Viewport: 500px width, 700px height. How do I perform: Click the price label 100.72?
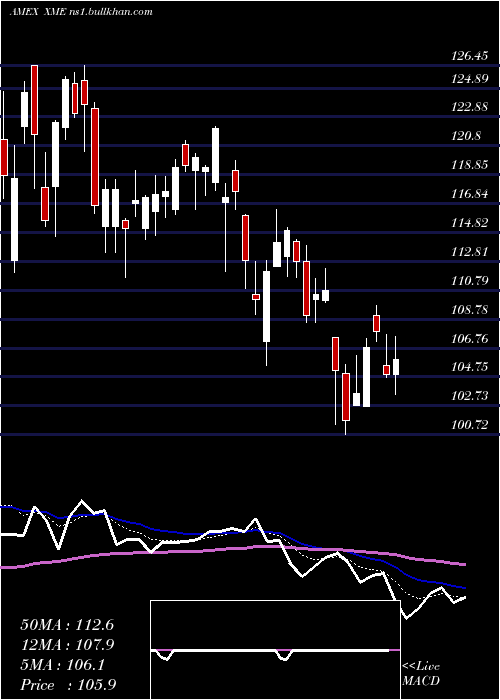[x=470, y=424]
